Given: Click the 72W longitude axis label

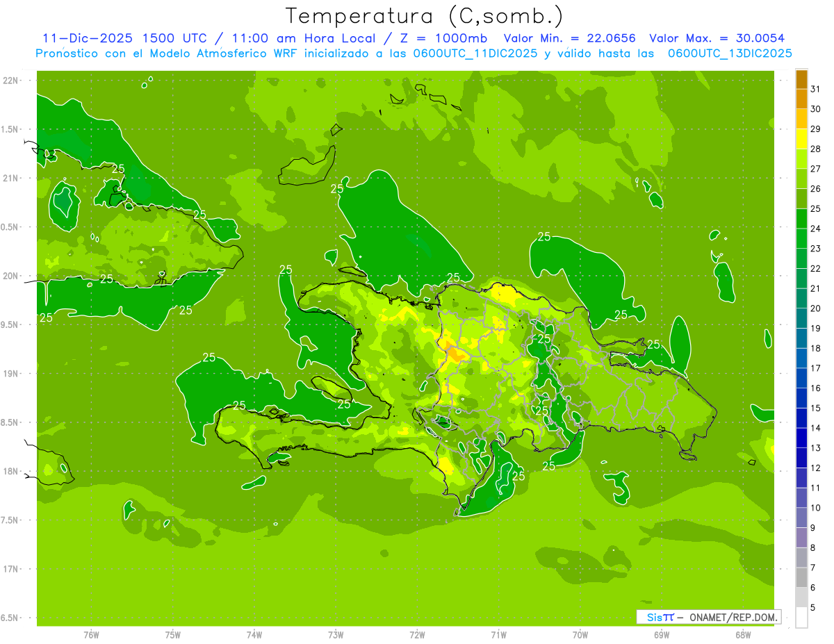Looking at the screenshot, I should [417, 635].
